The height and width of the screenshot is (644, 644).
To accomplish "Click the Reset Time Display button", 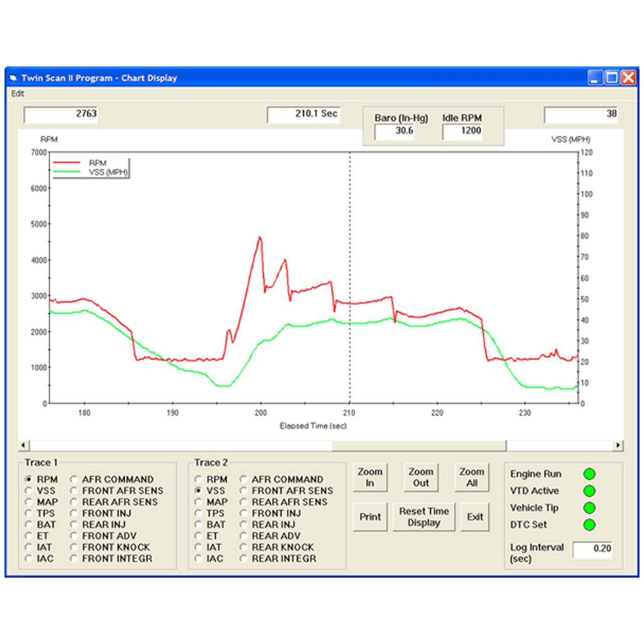I will point(424,517).
